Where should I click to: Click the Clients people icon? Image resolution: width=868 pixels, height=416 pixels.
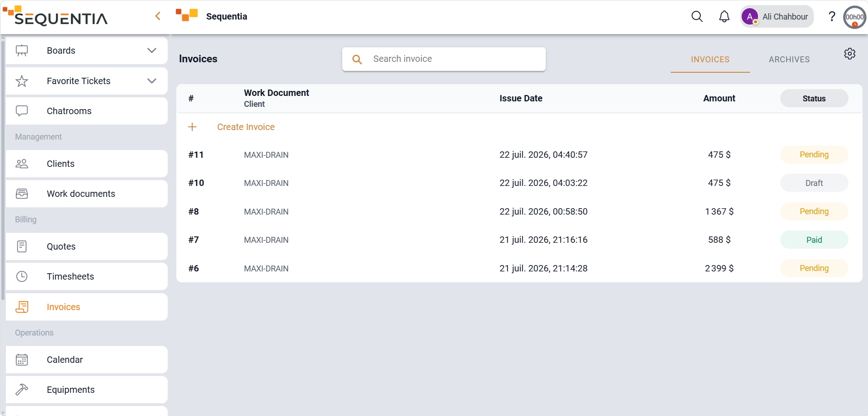click(x=22, y=164)
